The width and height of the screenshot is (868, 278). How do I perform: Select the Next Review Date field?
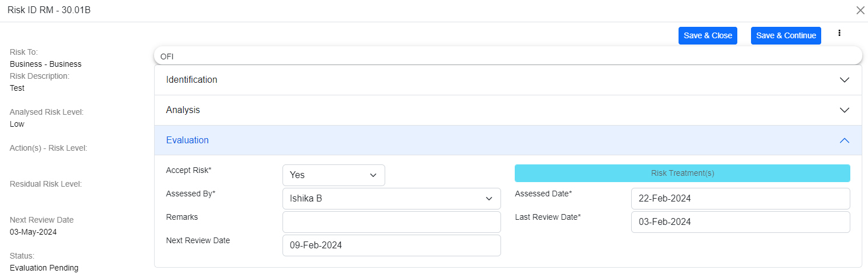391,245
